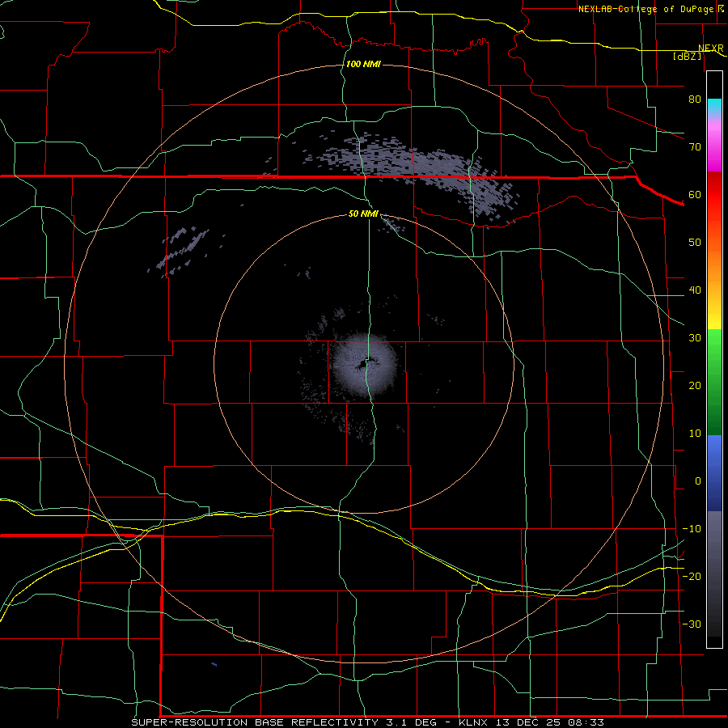Click the '-10' value on the dBZ scale

(692, 529)
